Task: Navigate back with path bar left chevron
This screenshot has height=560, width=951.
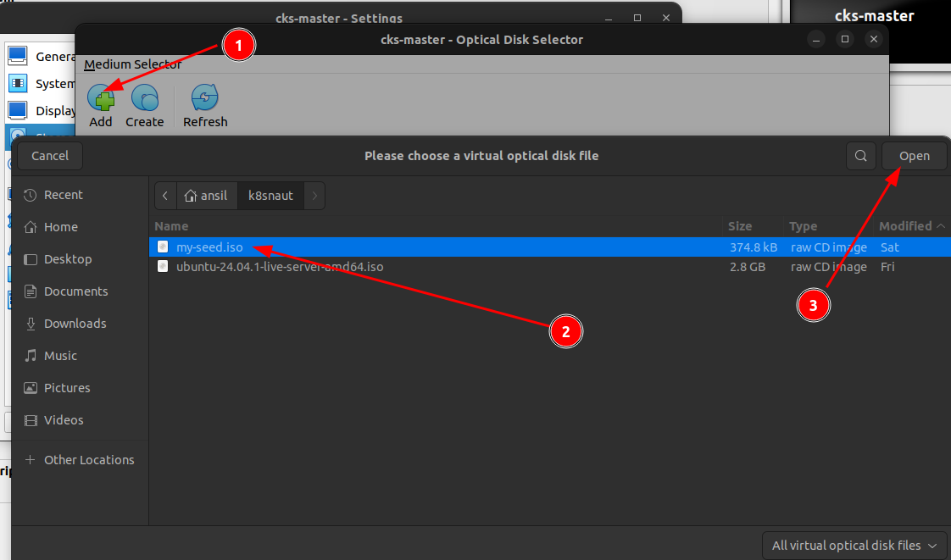Action: (x=165, y=196)
